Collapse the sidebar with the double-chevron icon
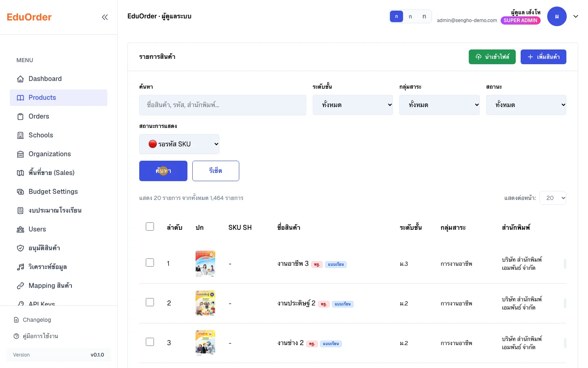Viewport: 588px width, 368px height. click(x=105, y=17)
